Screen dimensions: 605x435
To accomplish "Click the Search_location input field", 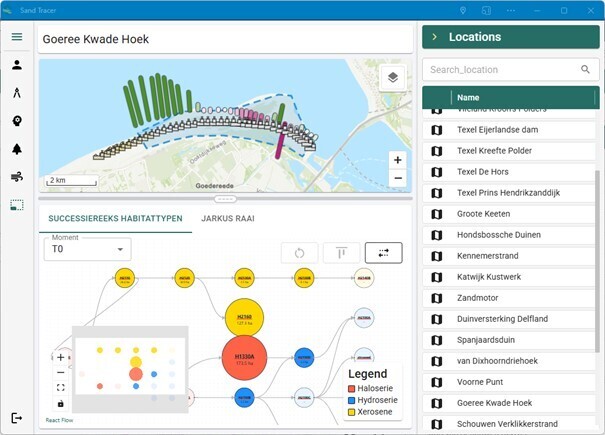I will coord(510,69).
